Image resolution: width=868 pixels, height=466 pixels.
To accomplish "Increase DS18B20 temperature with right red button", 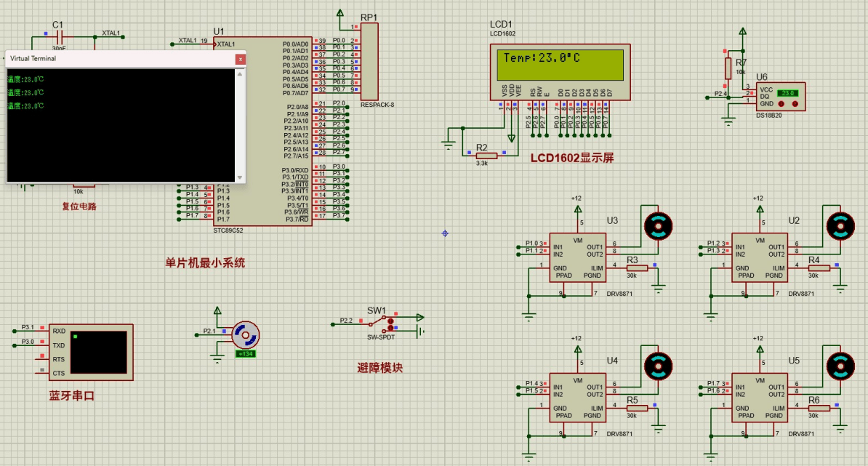I will tap(795, 105).
